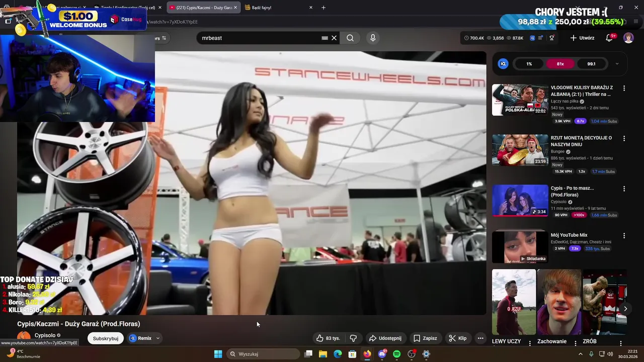The height and width of the screenshot is (362, 644).
Task: Show hidden system tray icons
Action: tap(580, 354)
